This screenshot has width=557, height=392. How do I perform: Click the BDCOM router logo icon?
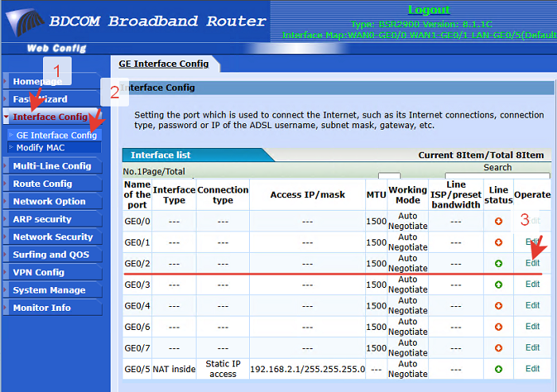[24, 21]
